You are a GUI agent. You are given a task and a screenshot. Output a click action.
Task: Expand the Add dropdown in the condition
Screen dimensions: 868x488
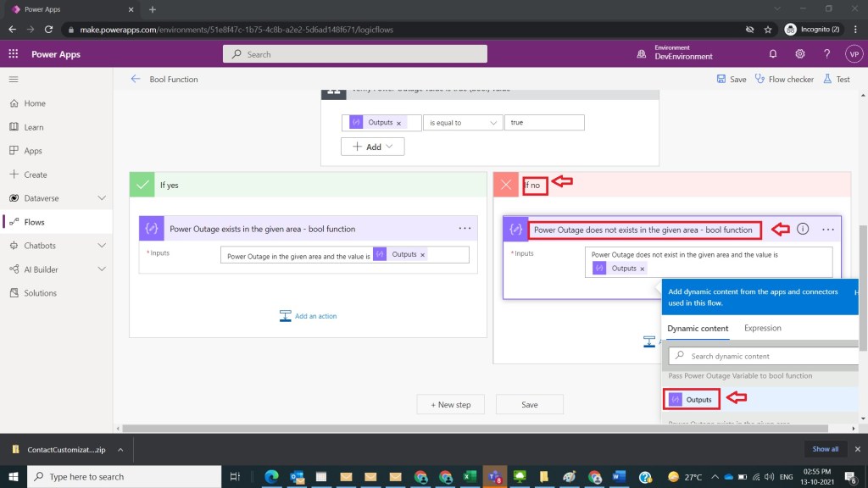[373, 147]
